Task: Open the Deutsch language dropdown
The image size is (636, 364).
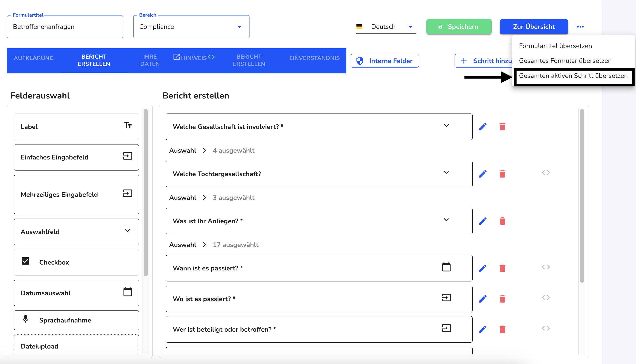Action: click(x=386, y=27)
